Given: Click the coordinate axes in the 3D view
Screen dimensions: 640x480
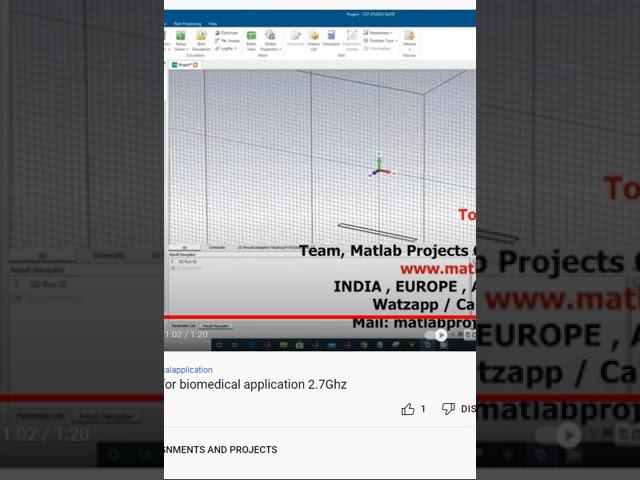Looking at the screenshot, I should point(380,165).
